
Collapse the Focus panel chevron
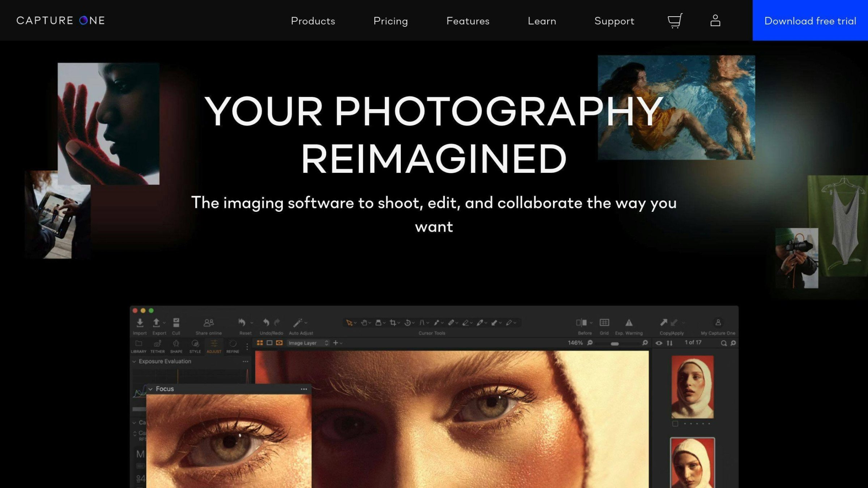coord(150,389)
